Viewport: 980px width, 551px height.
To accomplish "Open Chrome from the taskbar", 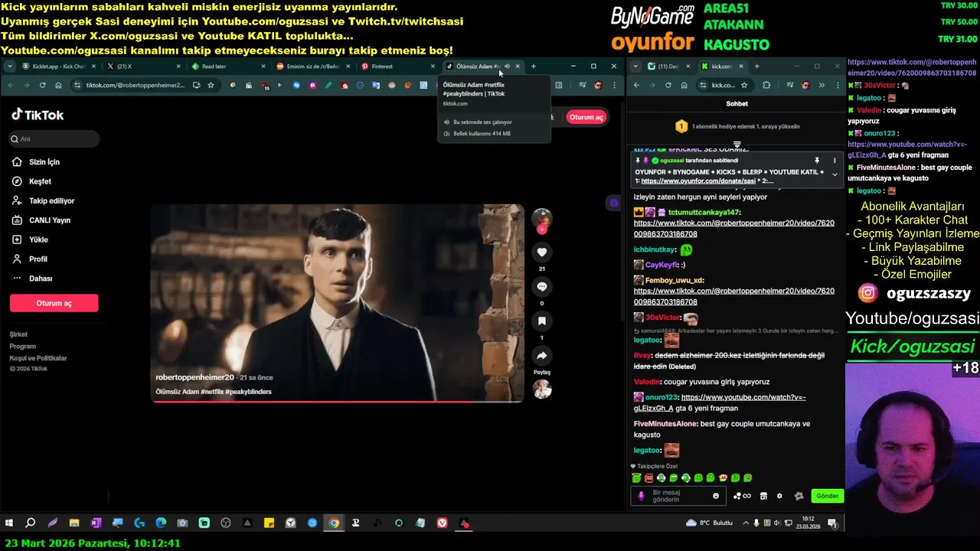I will (334, 523).
